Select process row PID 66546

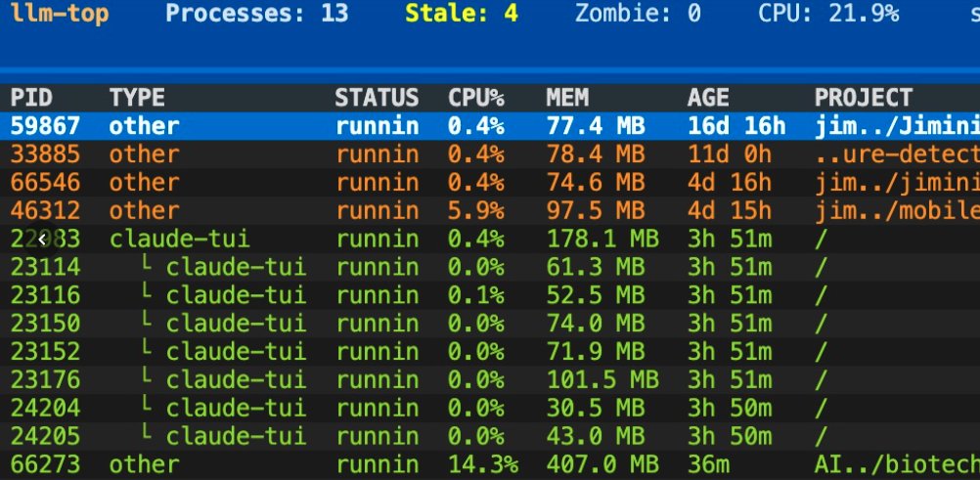pyautogui.click(x=490, y=183)
